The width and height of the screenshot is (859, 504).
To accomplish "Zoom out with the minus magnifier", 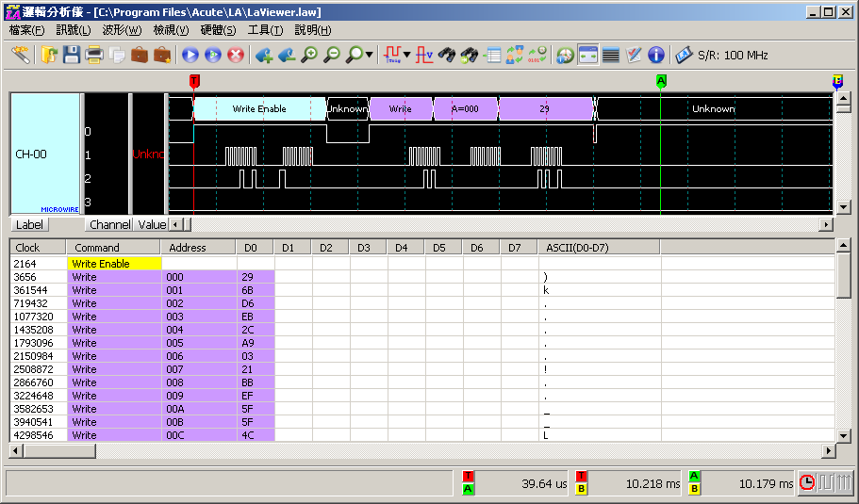I will click(x=332, y=55).
